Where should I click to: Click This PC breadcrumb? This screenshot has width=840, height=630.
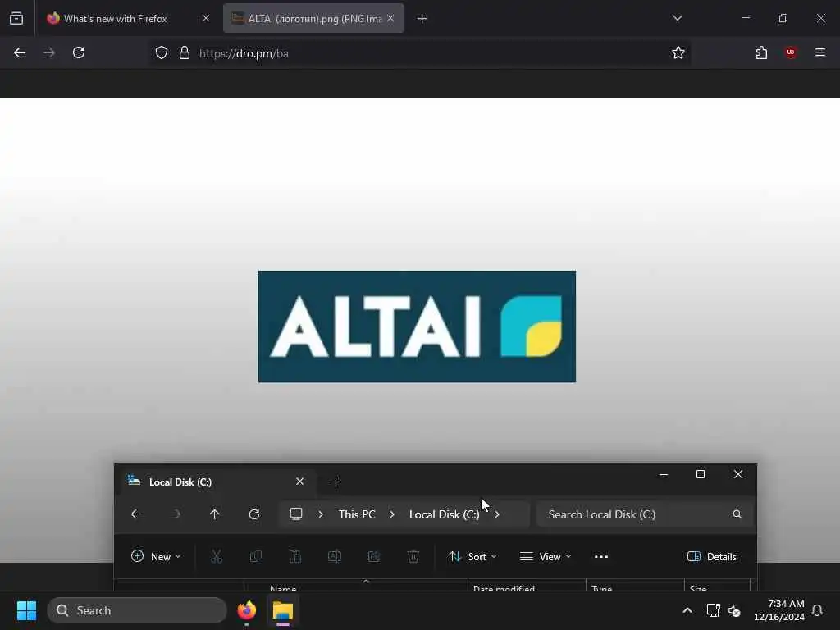pyautogui.click(x=357, y=514)
